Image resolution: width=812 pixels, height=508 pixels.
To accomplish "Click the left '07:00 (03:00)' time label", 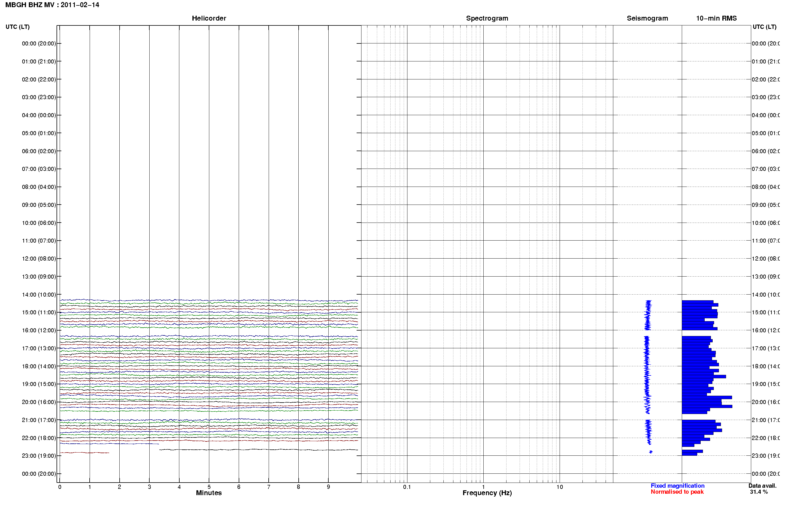I will pos(39,169).
